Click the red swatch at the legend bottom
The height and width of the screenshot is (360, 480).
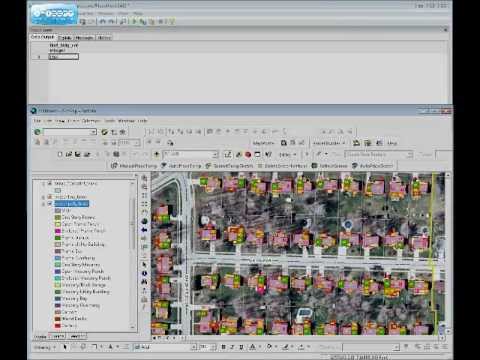[x=58, y=325]
